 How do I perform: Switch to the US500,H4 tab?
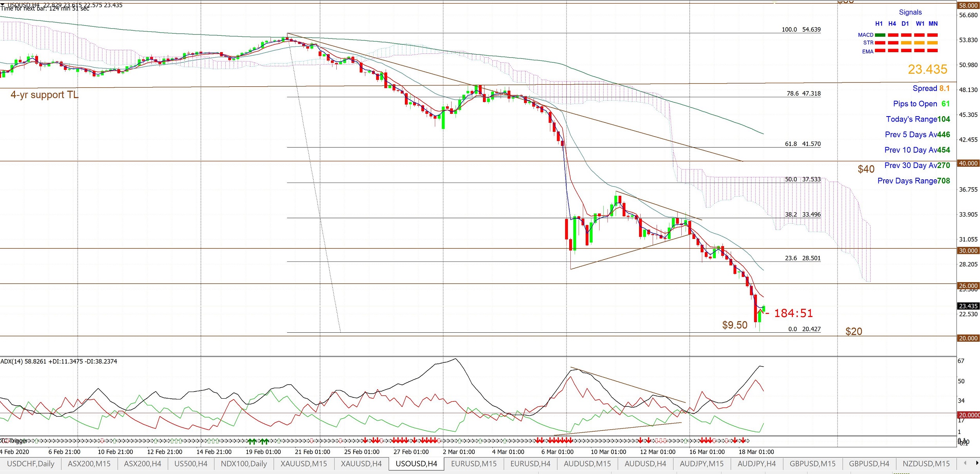pos(191,464)
